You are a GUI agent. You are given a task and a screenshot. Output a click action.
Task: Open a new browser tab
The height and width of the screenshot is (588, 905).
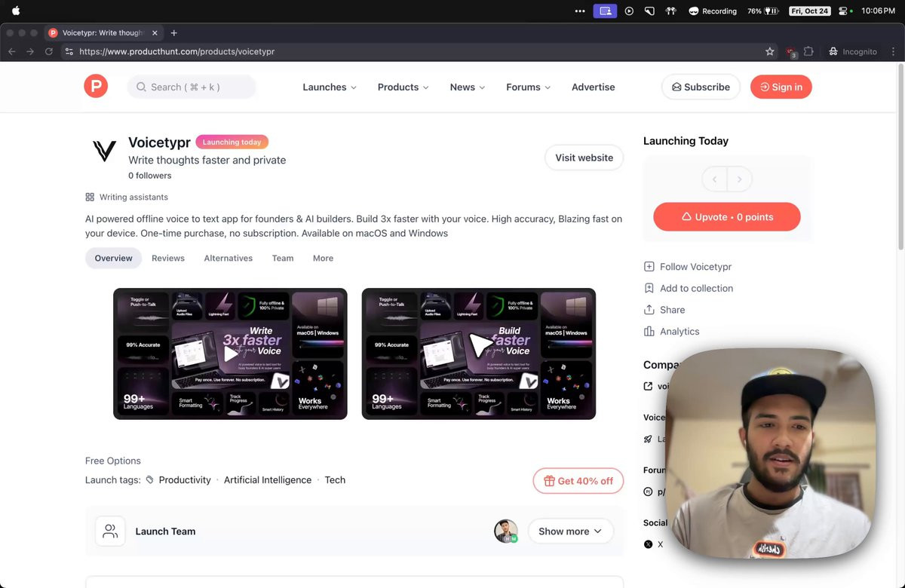click(x=173, y=32)
